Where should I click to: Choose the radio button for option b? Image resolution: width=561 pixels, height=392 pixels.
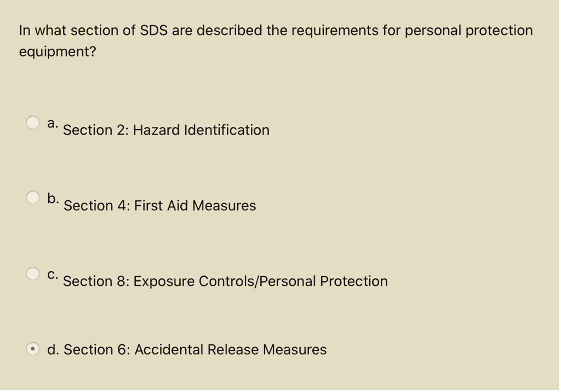click(x=33, y=197)
